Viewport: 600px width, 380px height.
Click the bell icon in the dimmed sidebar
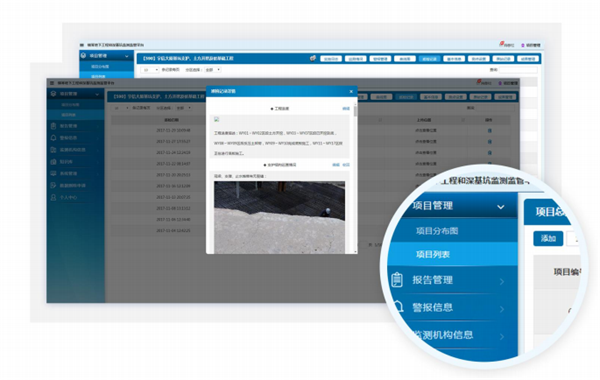(x=54, y=137)
